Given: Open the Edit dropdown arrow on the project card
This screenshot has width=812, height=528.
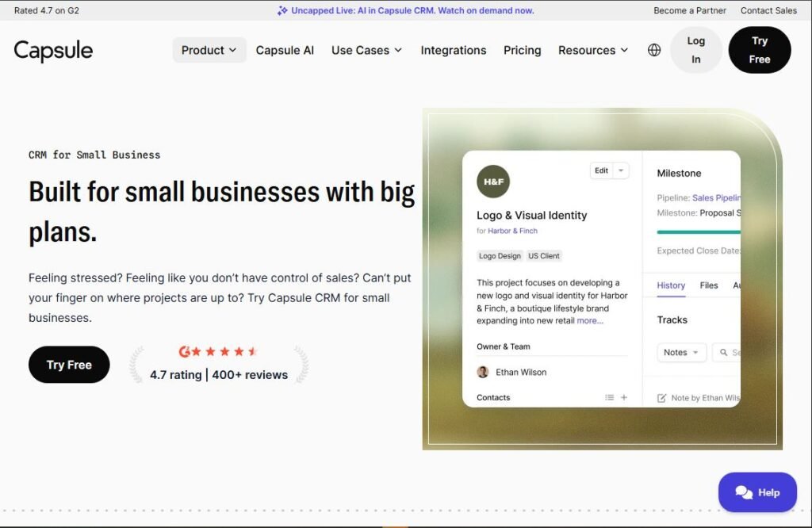Looking at the screenshot, I should coord(622,170).
